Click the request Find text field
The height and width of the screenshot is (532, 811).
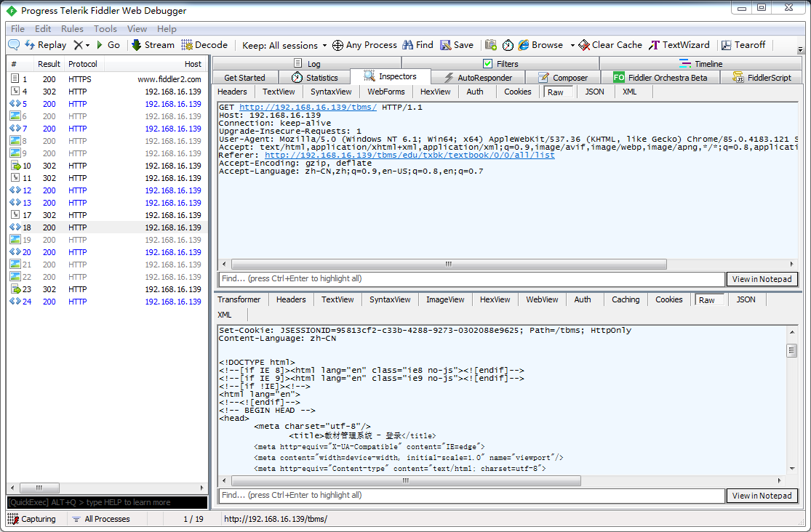pyautogui.click(x=472, y=278)
